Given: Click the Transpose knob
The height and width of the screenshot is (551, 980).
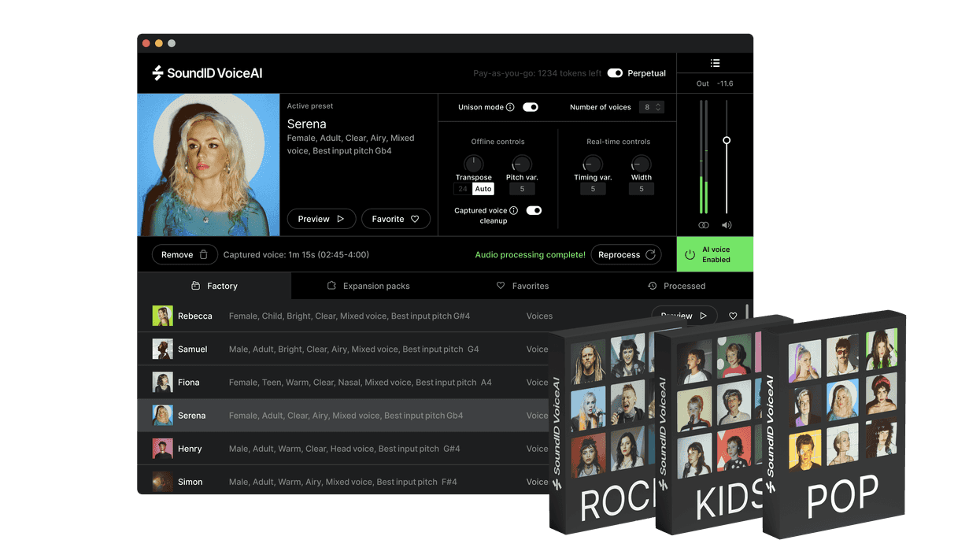Looking at the screenshot, I should pyautogui.click(x=473, y=164).
